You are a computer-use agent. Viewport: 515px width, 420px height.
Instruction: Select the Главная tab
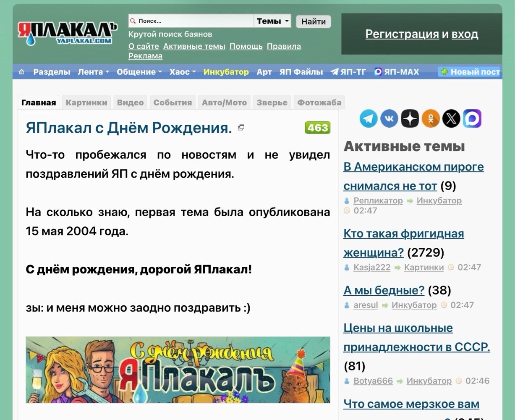tap(39, 102)
